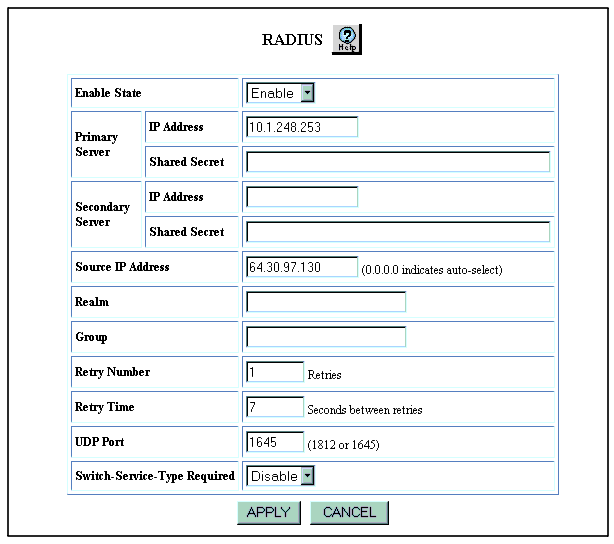Viewport: 614px width, 544px height.
Task: Focus the Retry Time field
Action: [275, 407]
